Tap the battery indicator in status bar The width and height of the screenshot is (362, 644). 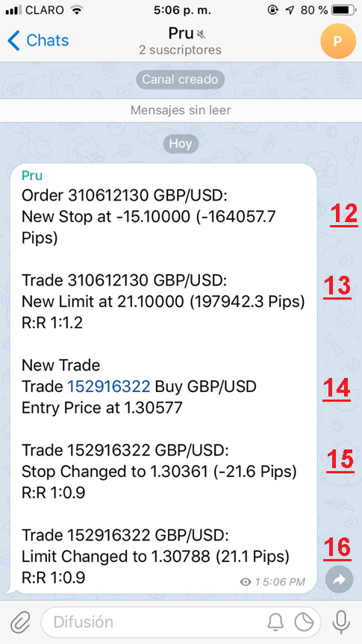[x=343, y=10]
